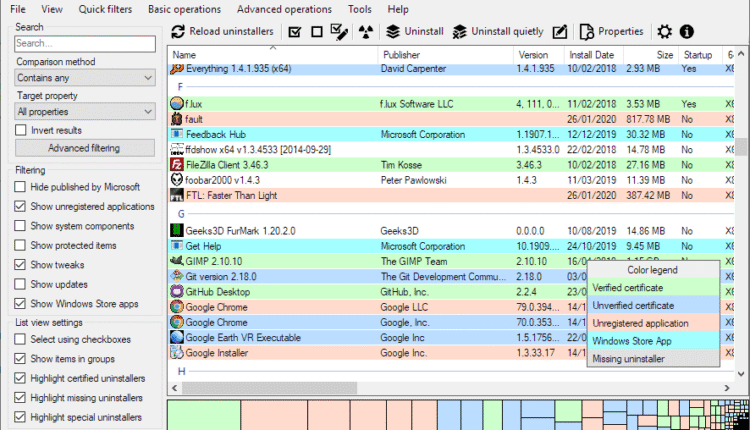Click the foobar2000 alien icon
Screen dimensions: 750x430
(177, 180)
